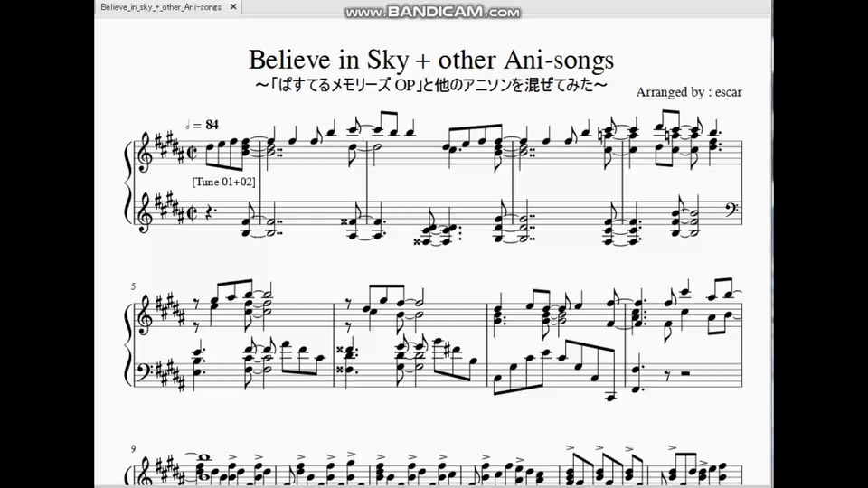Screen dimensions: 868x488
Task: Click the measure number 5
Action: pos(134,286)
